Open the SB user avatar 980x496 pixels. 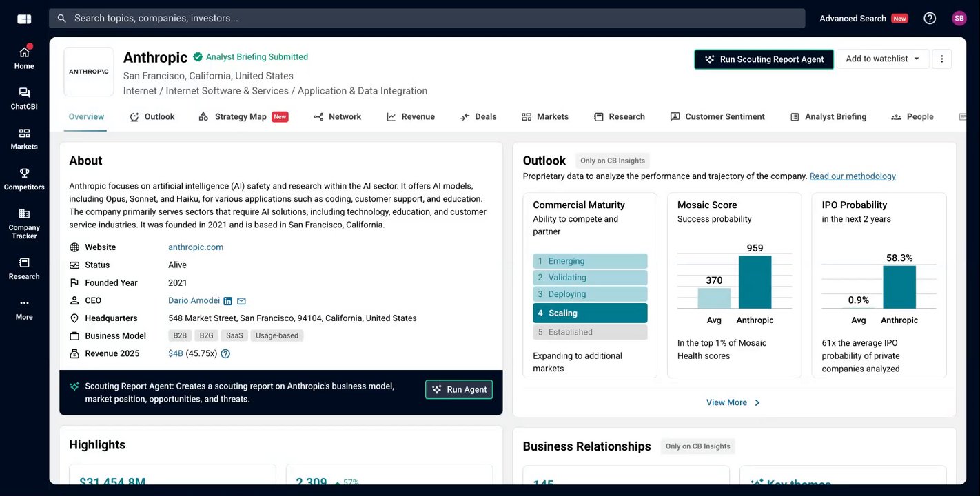click(x=959, y=19)
